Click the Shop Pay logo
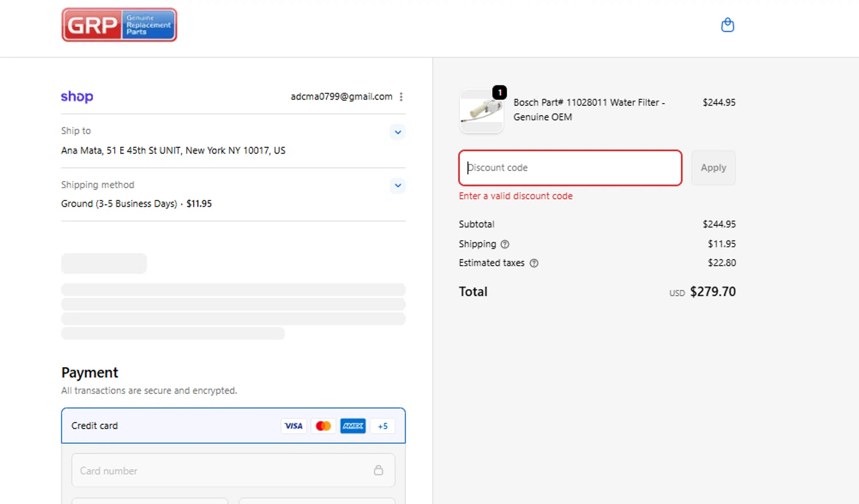Image resolution: width=859 pixels, height=504 pixels. click(77, 96)
